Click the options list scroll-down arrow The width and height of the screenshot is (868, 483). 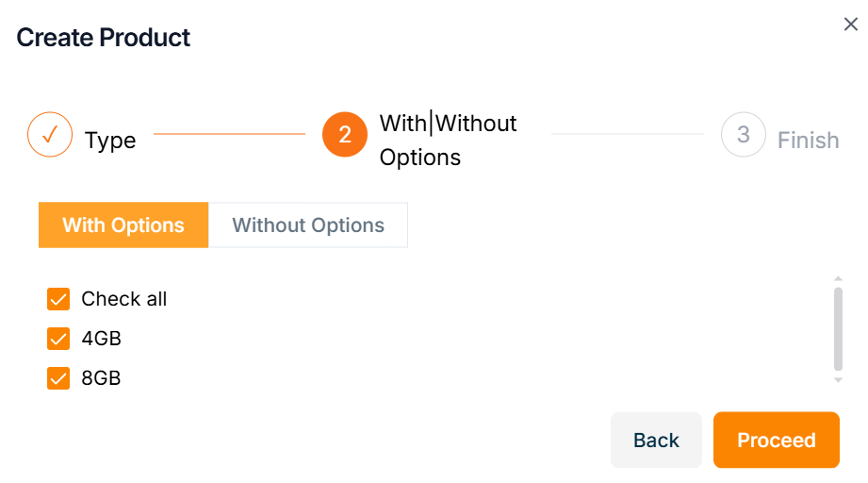[x=838, y=379]
